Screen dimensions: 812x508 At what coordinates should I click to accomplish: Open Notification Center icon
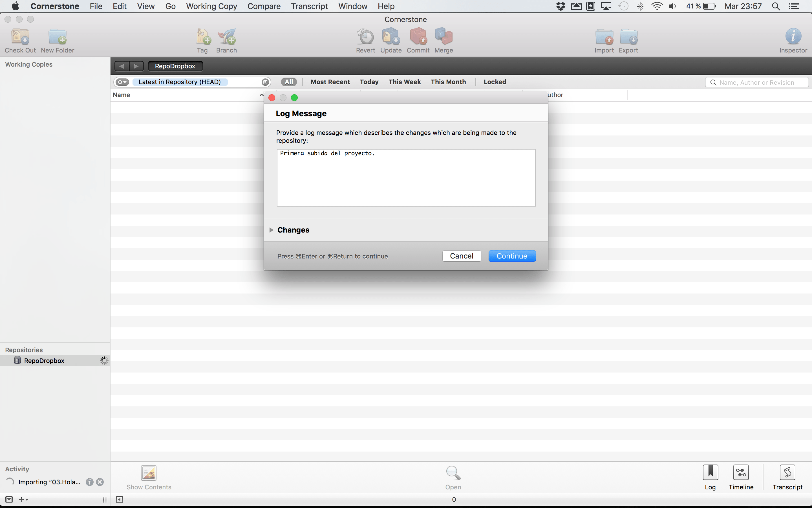[794, 6]
